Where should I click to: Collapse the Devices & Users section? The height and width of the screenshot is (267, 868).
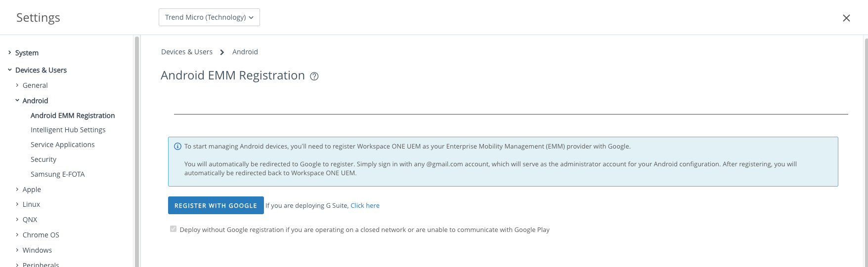click(x=9, y=70)
